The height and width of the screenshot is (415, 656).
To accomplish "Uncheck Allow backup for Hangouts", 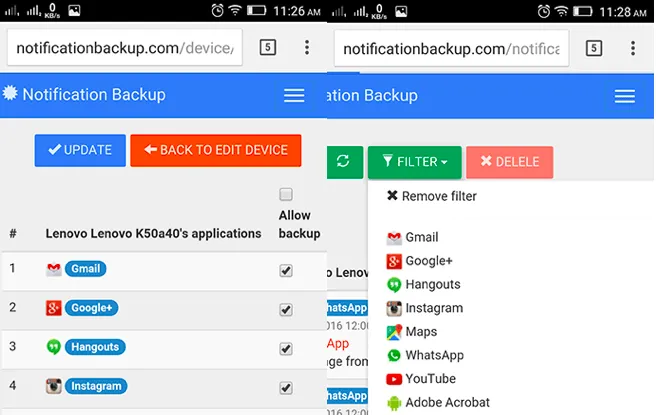I will [286, 348].
